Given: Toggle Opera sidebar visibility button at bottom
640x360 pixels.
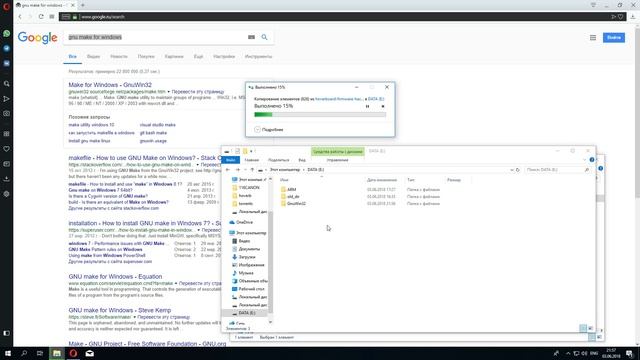Looking at the screenshot, I should tap(7, 333).
